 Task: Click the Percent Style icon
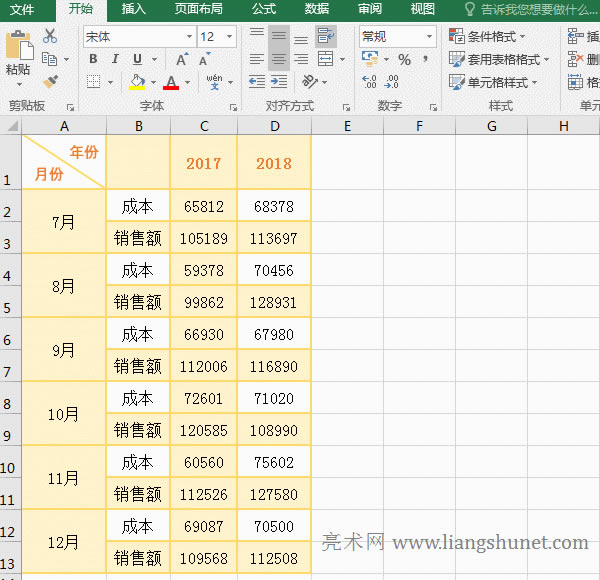coord(404,60)
